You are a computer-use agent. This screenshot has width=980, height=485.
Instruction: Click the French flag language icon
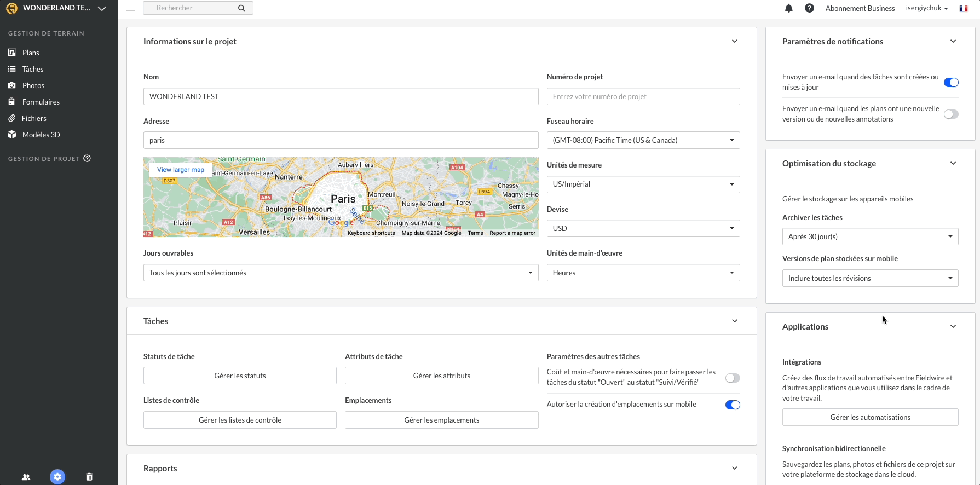tap(964, 8)
